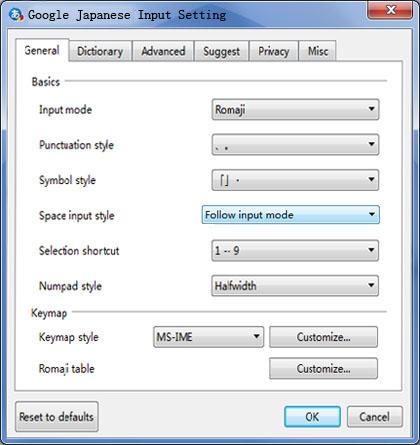Expand the Numpad style Halfwidth dropdown
Screen dimensions: 420x445
(295, 286)
